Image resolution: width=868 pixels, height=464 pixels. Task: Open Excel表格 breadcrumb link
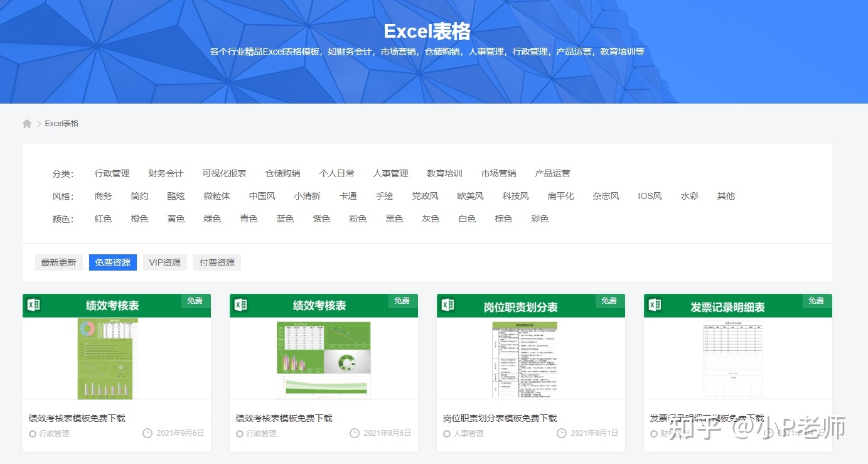(62, 124)
